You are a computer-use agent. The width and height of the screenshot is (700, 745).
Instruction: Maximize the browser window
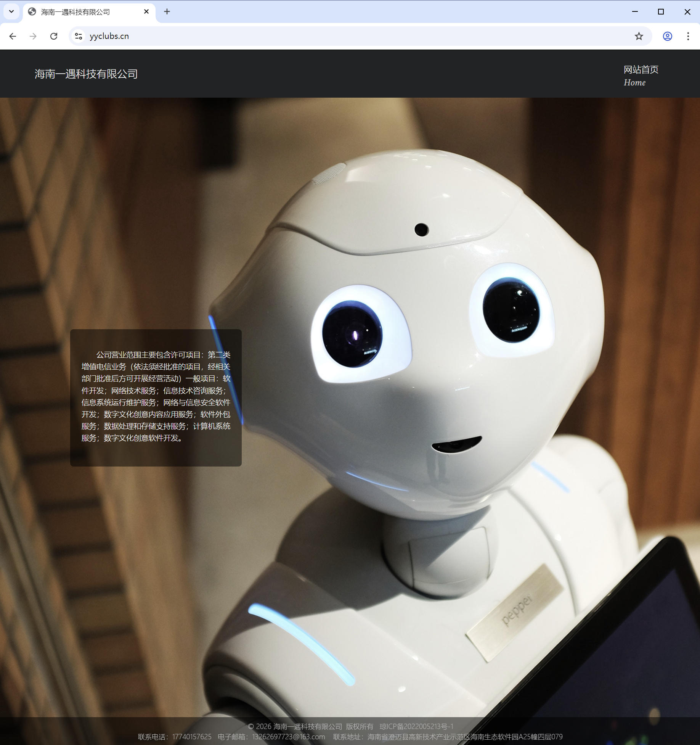(x=661, y=12)
